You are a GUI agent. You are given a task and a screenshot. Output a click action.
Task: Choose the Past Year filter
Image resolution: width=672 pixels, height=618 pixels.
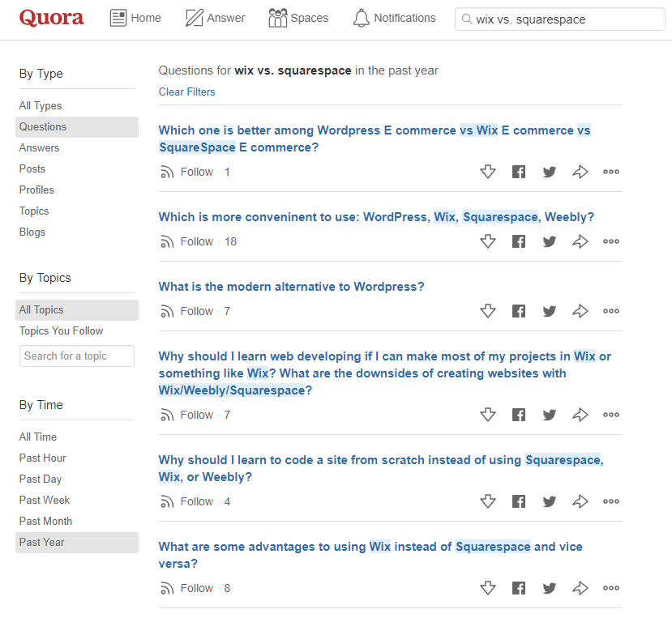point(77,542)
